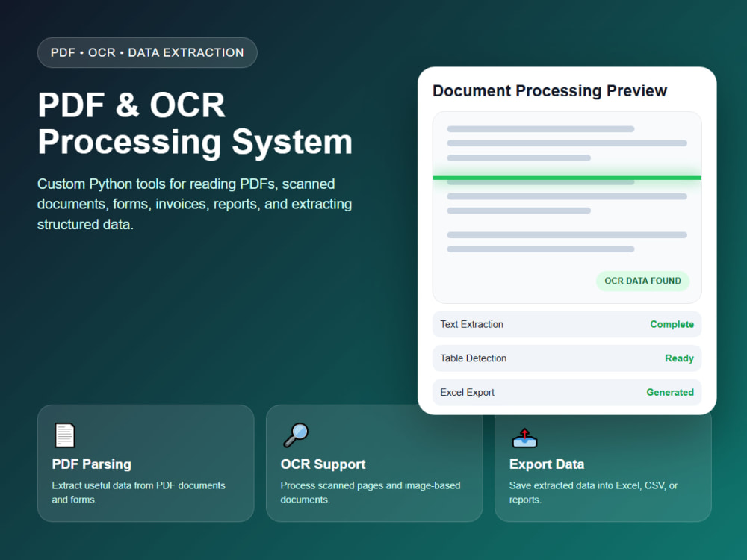Click 'Save extracted data into Excel, CSV' description

click(593, 492)
